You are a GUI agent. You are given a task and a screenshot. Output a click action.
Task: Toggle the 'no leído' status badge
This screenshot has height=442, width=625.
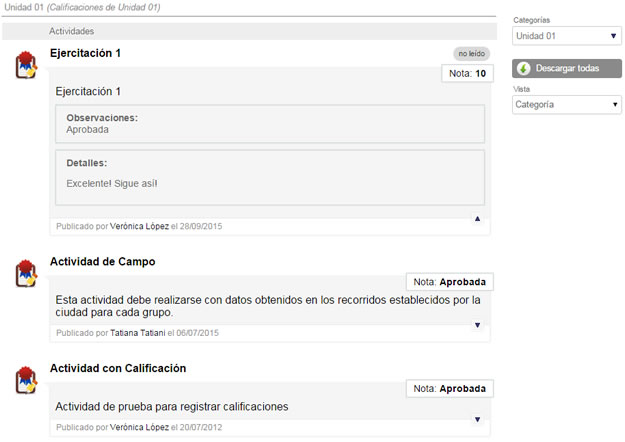(x=472, y=53)
